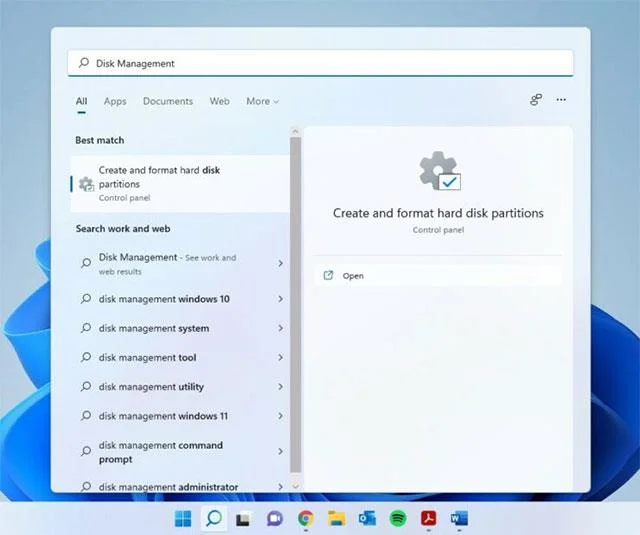Open the three-dot more options menu

[x=561, y=100]
